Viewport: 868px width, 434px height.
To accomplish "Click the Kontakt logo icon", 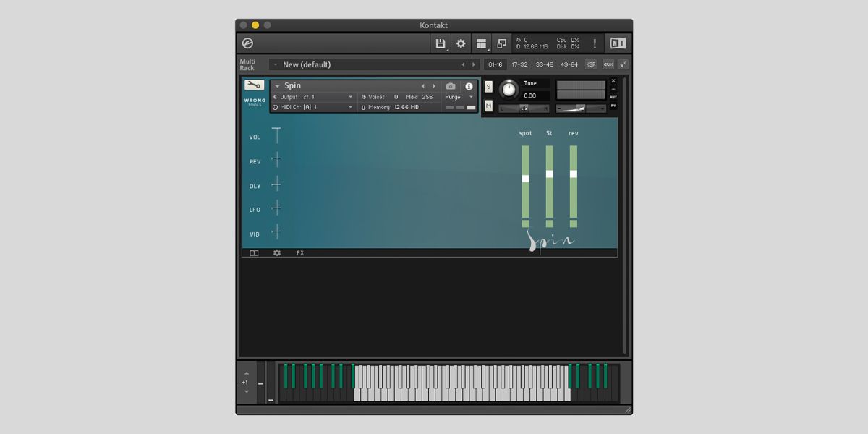I will click(248, 43).
